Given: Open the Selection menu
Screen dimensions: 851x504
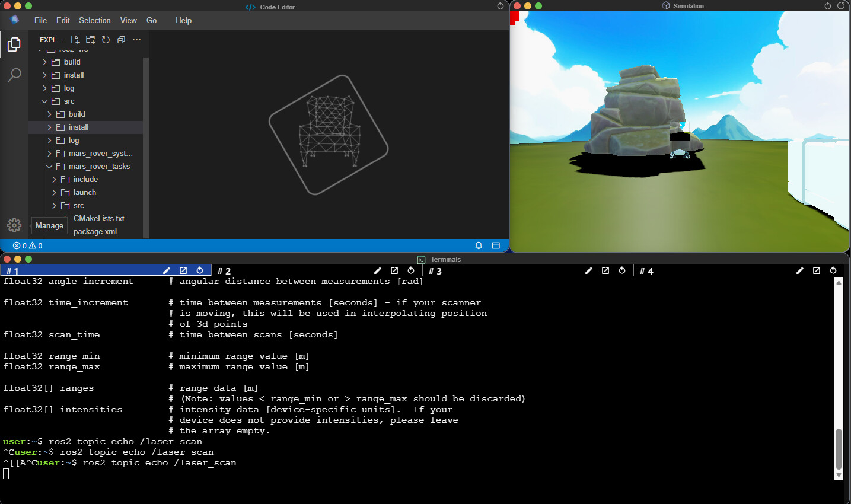Looking at the screenshot, I should click(95, 20).
